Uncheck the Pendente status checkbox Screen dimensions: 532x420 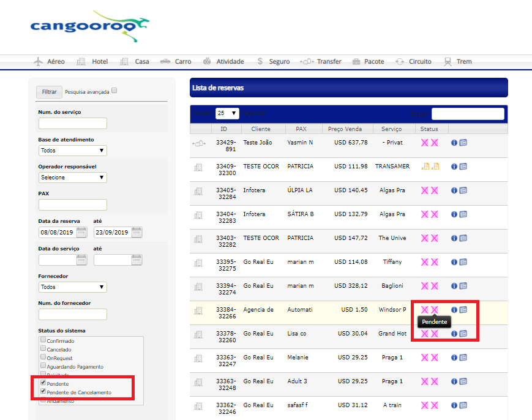coord(43,383)
